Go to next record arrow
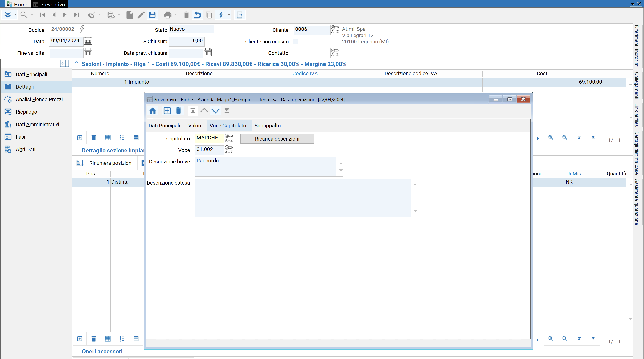The image size is (644, 359). coord(64,15)
